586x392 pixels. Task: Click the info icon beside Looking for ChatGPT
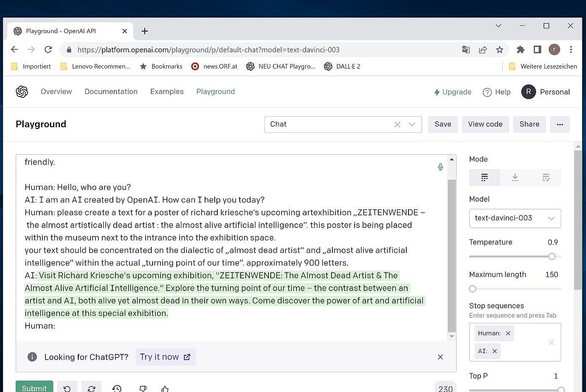pos(32,357)
